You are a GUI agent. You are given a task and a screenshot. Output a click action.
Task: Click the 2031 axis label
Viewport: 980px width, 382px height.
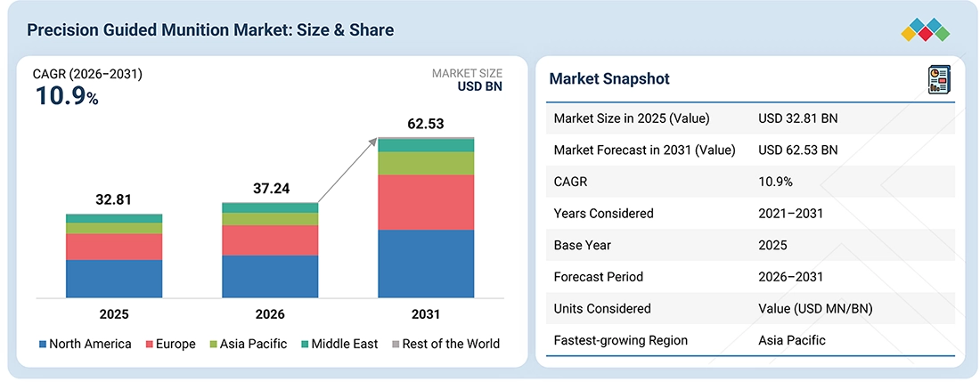426,314
